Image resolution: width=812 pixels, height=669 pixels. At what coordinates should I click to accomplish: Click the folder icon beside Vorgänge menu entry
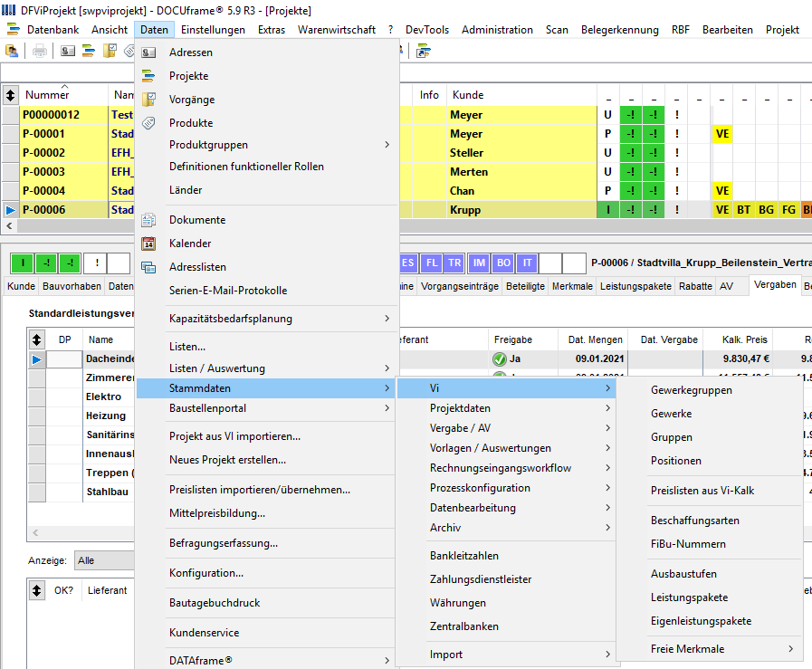(148, 100)
